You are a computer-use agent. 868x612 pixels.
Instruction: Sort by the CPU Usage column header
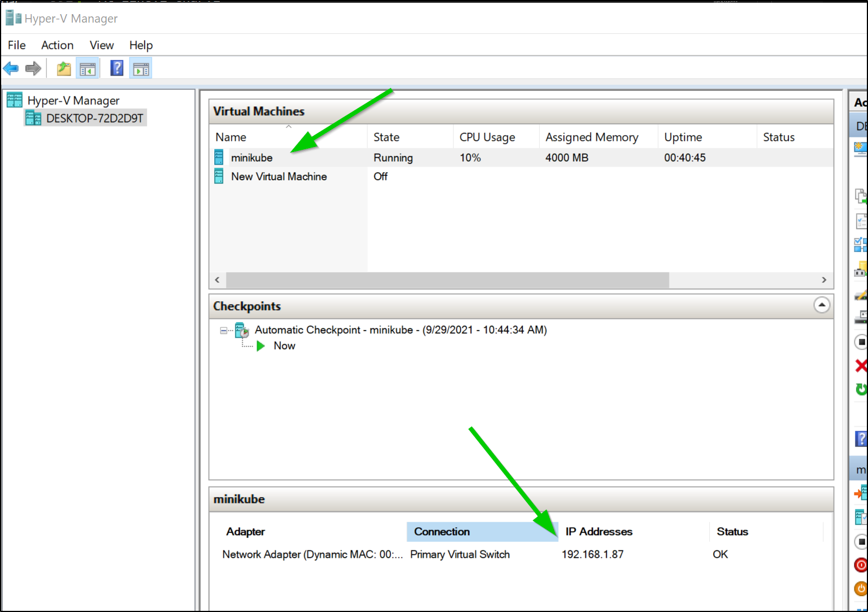(x=496, y=137)
